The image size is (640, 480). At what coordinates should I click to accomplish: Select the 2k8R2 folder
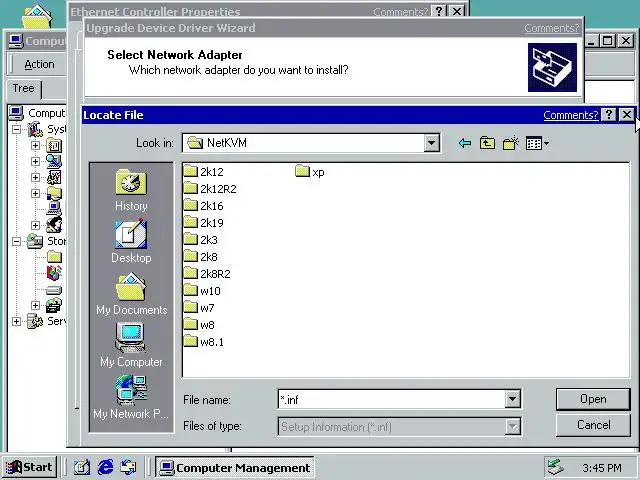tap(207, 274)
